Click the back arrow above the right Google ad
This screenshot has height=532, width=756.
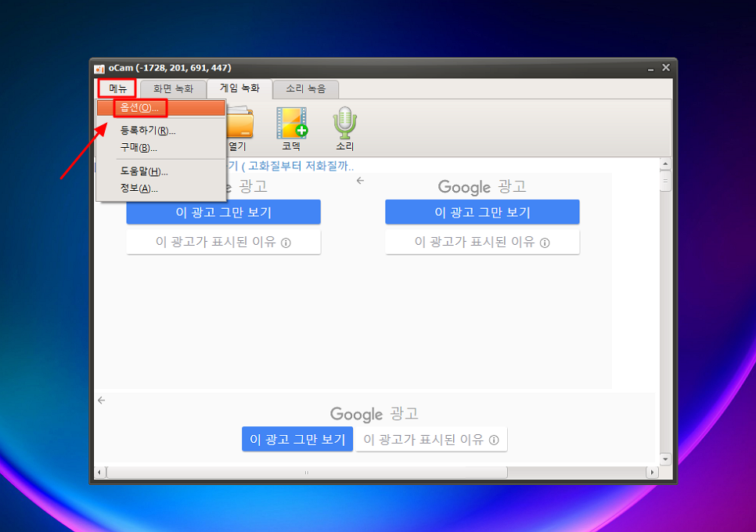tap(360, 181)
